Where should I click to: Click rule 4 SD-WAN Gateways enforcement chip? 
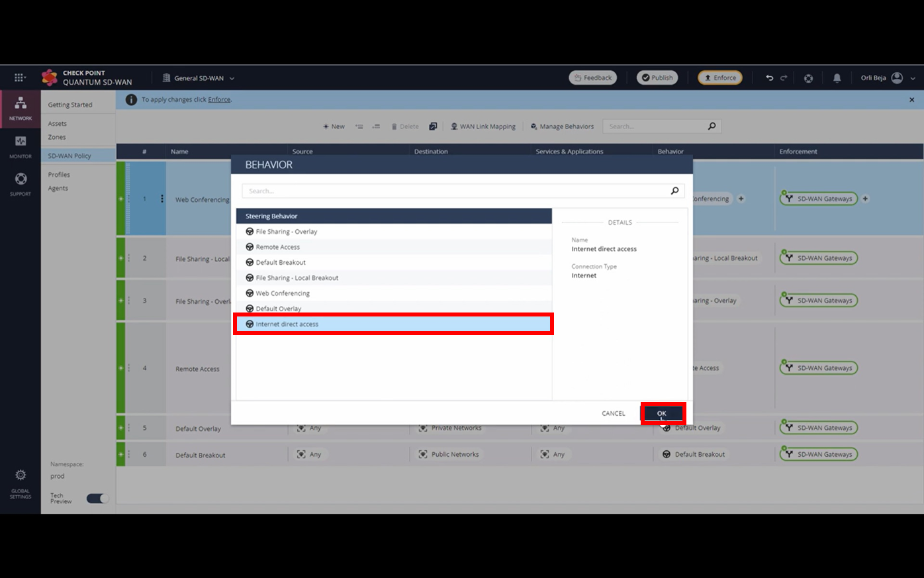coord(819,368)
